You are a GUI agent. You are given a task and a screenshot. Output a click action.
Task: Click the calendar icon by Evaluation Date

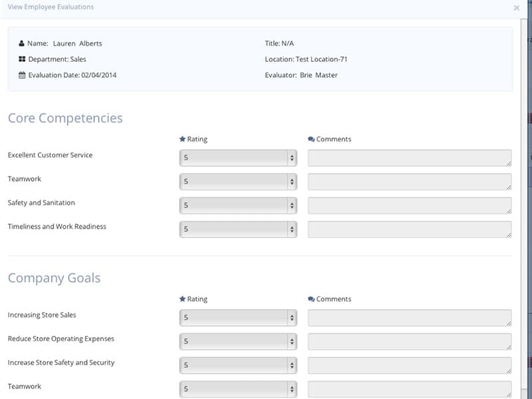tap(22, 75)
